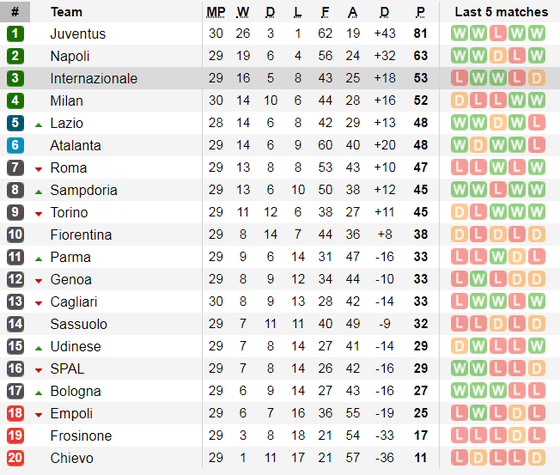Open the Juventus team link
560x475 pixels.
[78, 34]
